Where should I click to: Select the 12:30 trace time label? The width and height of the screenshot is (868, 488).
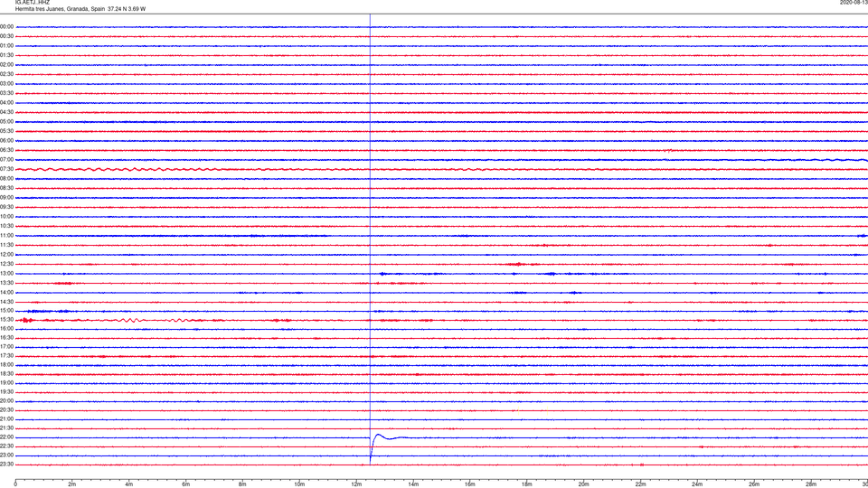[x=6, y=264]
